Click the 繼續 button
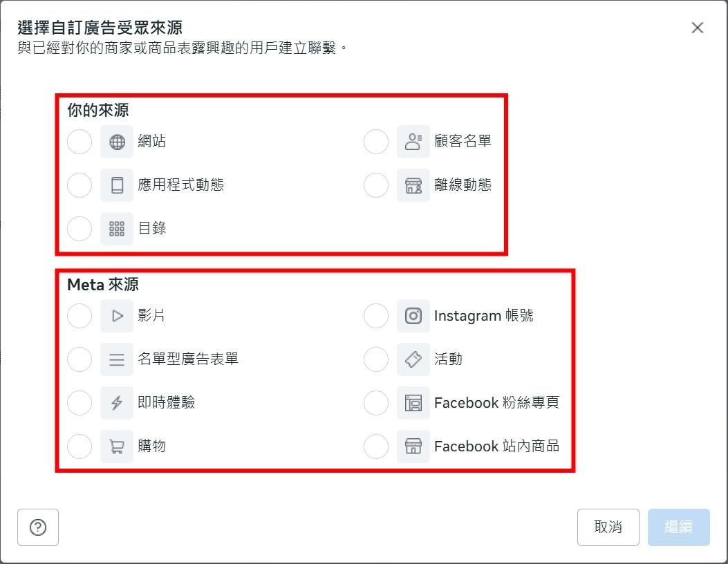The width and height of the screenshot is (728, 564). 678,527
